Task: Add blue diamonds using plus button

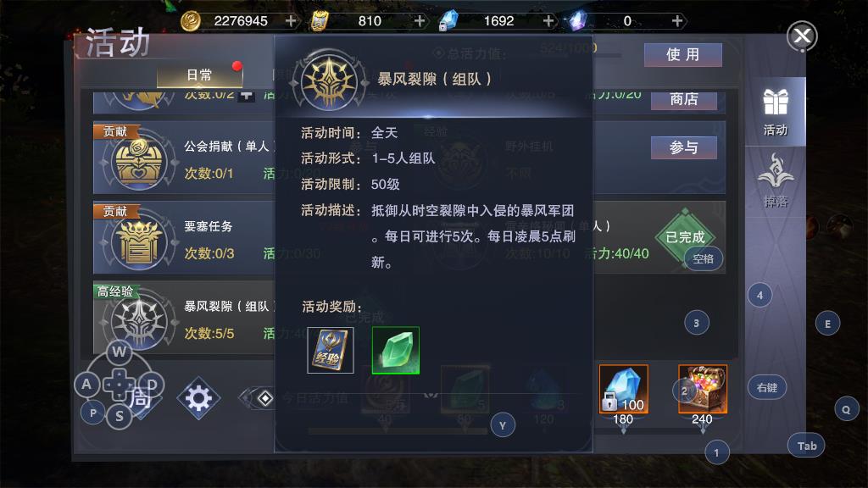Action: tap(548, 21)
